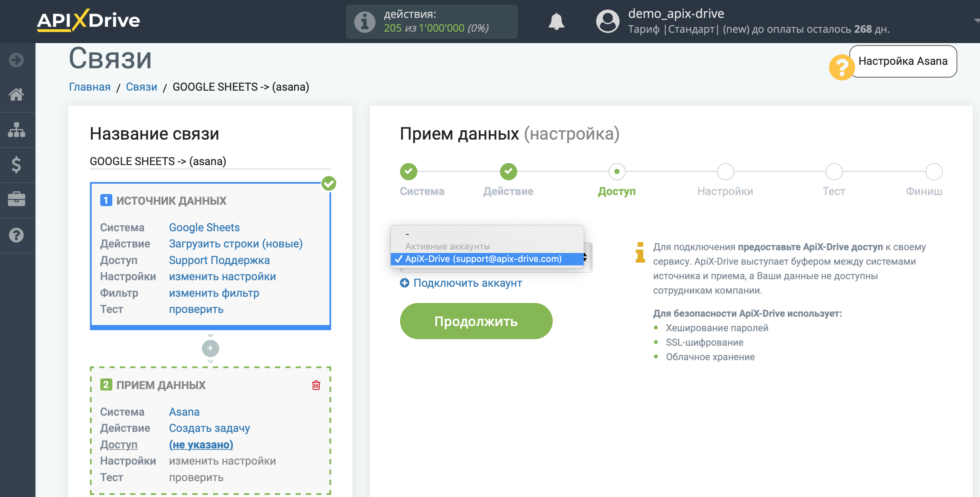
Task: Open the Asana system link
Action: coord(184,412)
